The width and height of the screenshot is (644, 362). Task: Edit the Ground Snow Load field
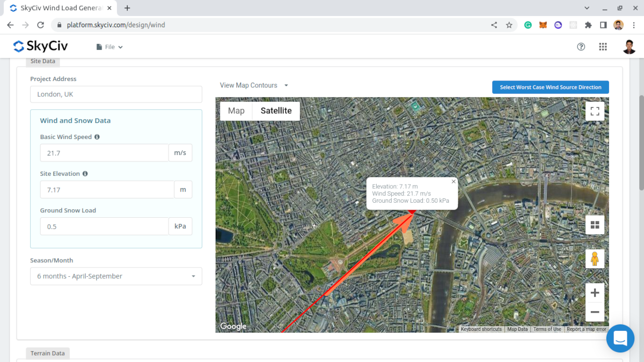click(x=104, y=226)
